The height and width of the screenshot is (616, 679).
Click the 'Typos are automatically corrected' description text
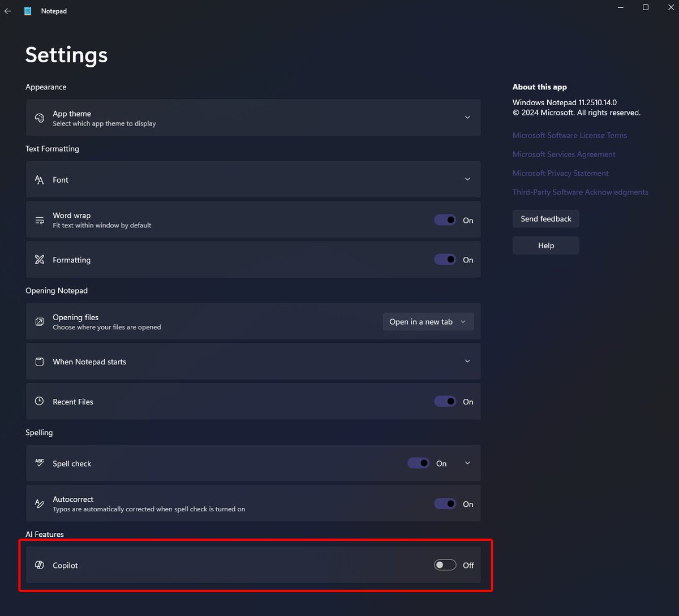(149, 509)
